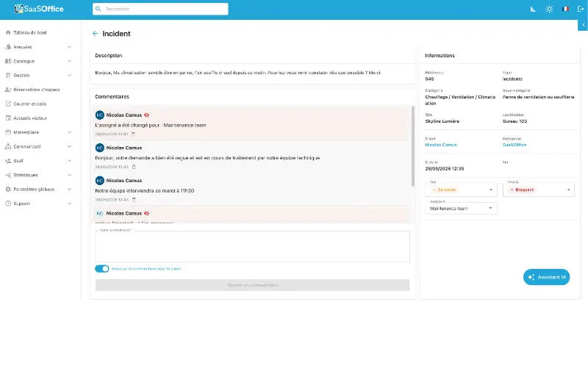This screenshot has width=588, height=371.
Task: Click the Communauté sidebar icon
Action: point(8,146)
